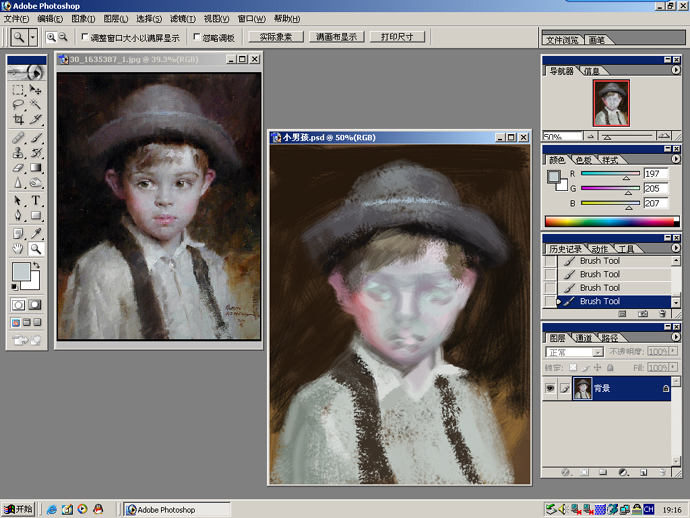
Task: Click zoom out icon in options bar
Action: point(63,37)
